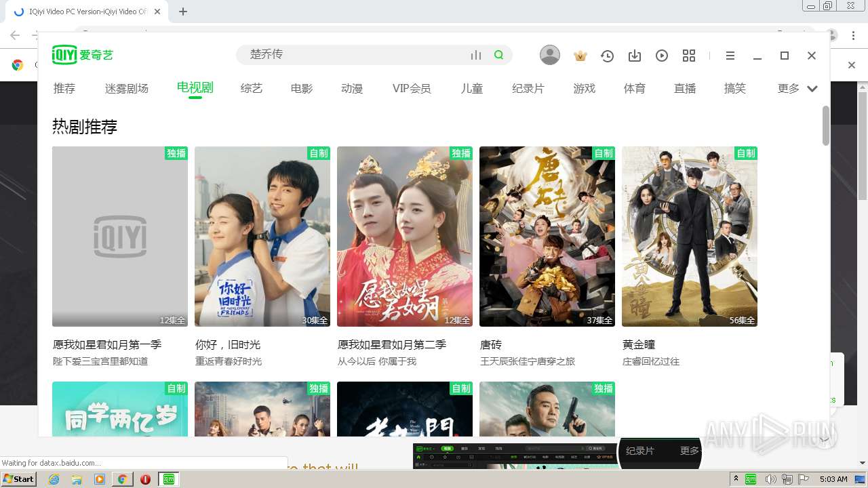The height and width of the screenshot is (488, 868).
Task: Open the apps grid icon
Action: 689,56
